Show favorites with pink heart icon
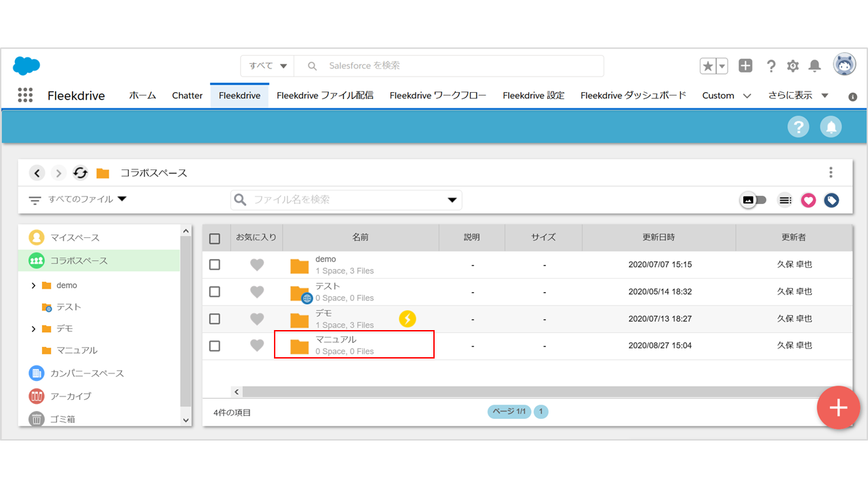This screenshot has width=868, height=488. click(x=808, y=200)
